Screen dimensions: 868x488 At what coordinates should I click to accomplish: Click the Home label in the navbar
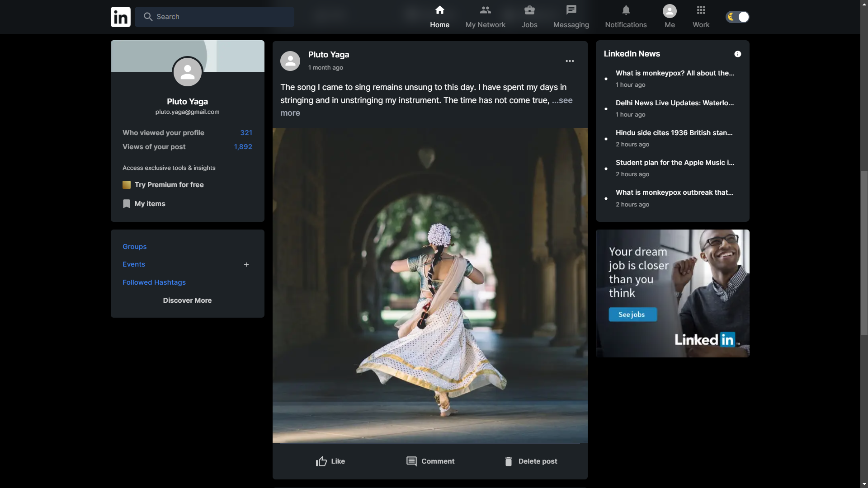pyautogui.click(x=439, y=25)
